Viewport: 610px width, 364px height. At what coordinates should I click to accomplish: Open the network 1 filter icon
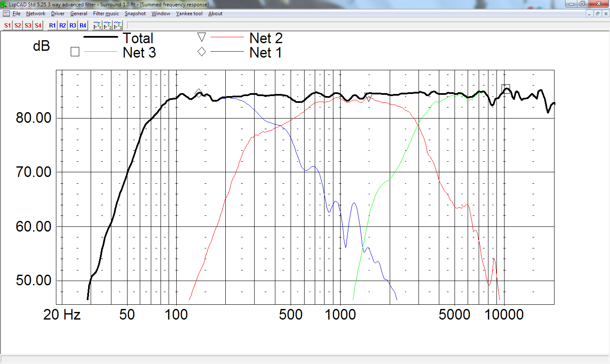pyautogui.click(x=97, y=25)
